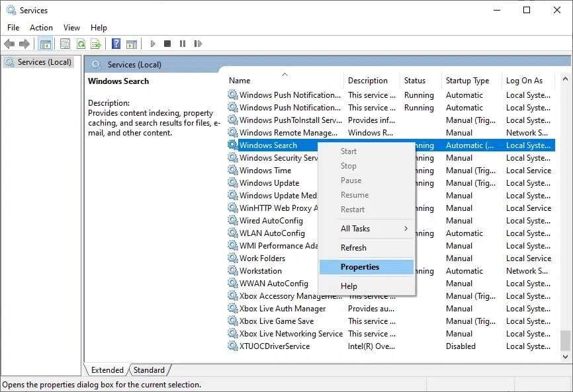This screenshot has width=573, height=392.
Task: Sort by the Status column header
Action: [x=421, y=81]
